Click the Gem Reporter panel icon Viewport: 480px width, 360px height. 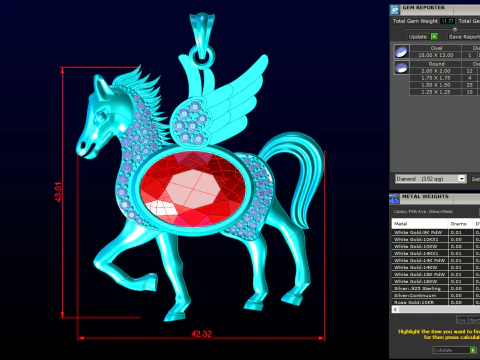pyautogui.click(x=395, y=10)
